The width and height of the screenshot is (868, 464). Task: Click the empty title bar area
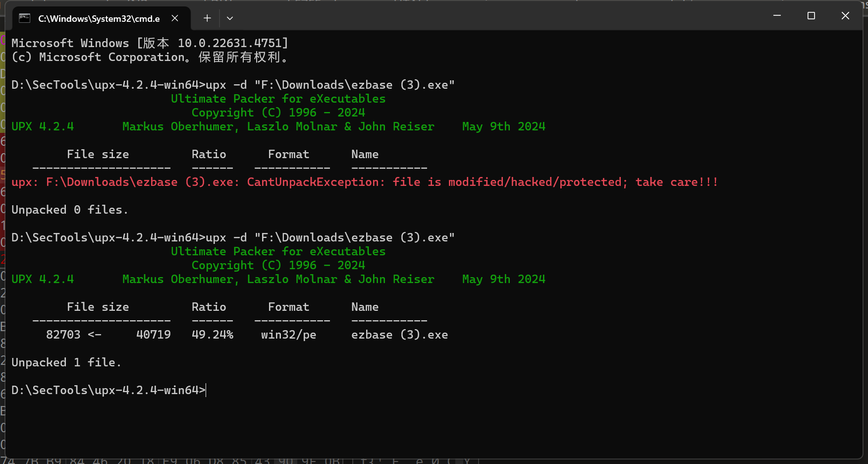coord(495,17)
